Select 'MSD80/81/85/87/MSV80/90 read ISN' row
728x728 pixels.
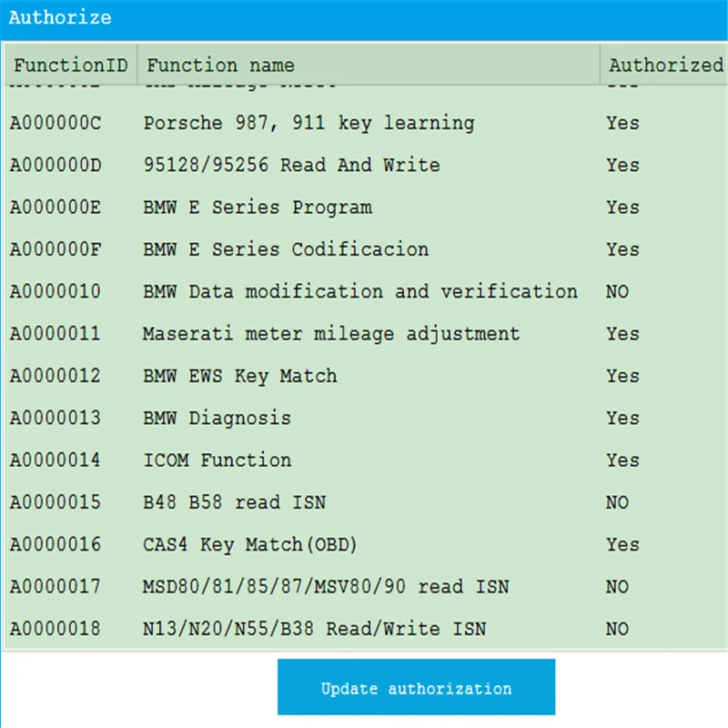tap(326, 587)
